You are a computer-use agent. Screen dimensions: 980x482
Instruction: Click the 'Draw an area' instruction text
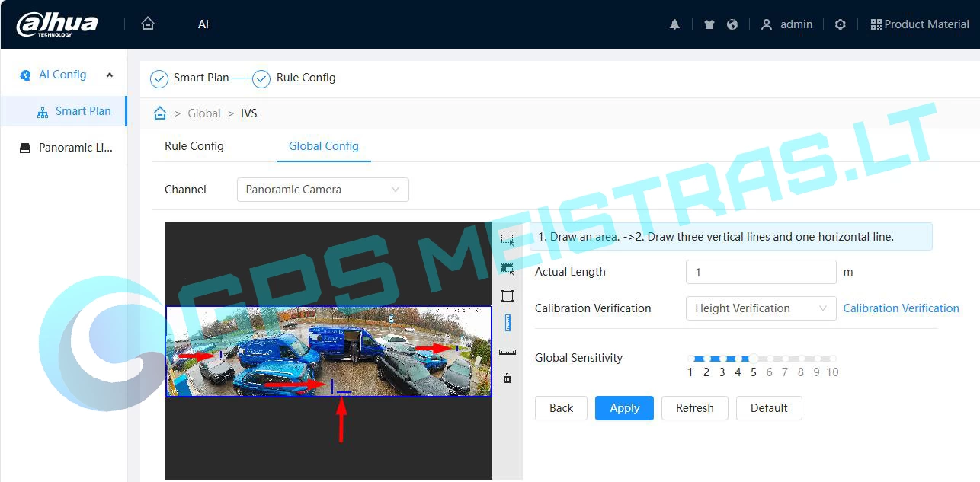click(x=715, y=237)
